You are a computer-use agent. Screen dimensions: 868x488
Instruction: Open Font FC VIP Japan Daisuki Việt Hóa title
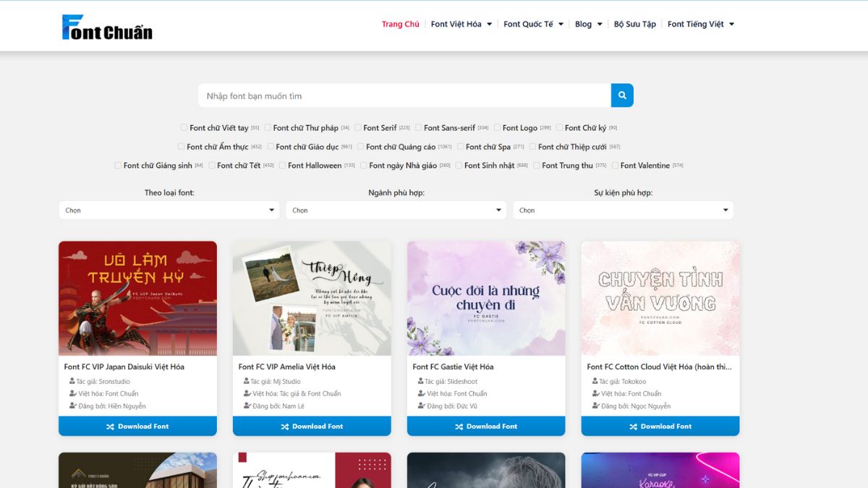[x=124, y=367]
